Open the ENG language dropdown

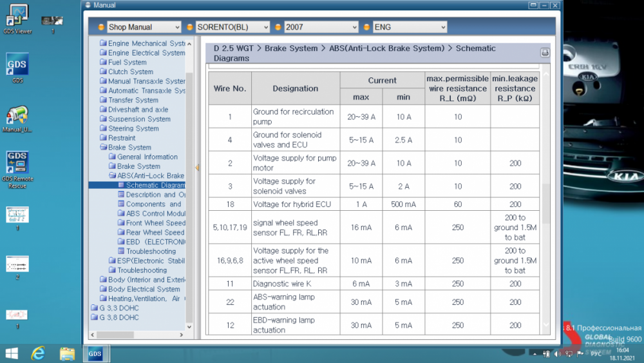410,27
